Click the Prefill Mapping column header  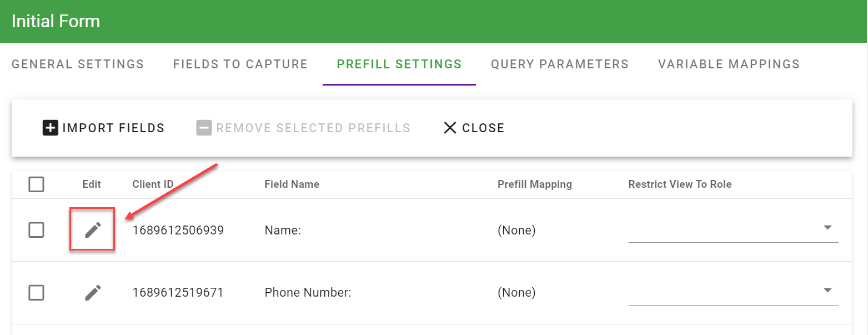click(x=534, y=184)
